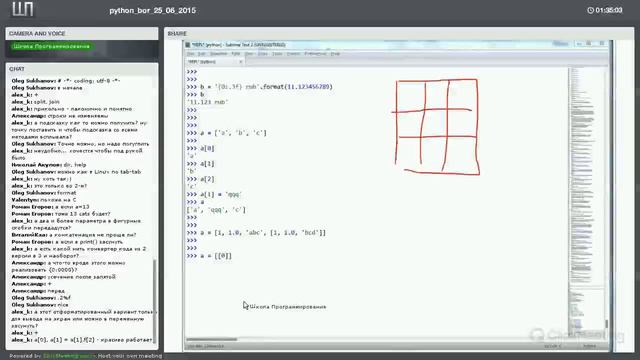Click the output ['a', 'qqq', 'c']
This screenshot has width=640, height=360.
click(x=216, y=210)
